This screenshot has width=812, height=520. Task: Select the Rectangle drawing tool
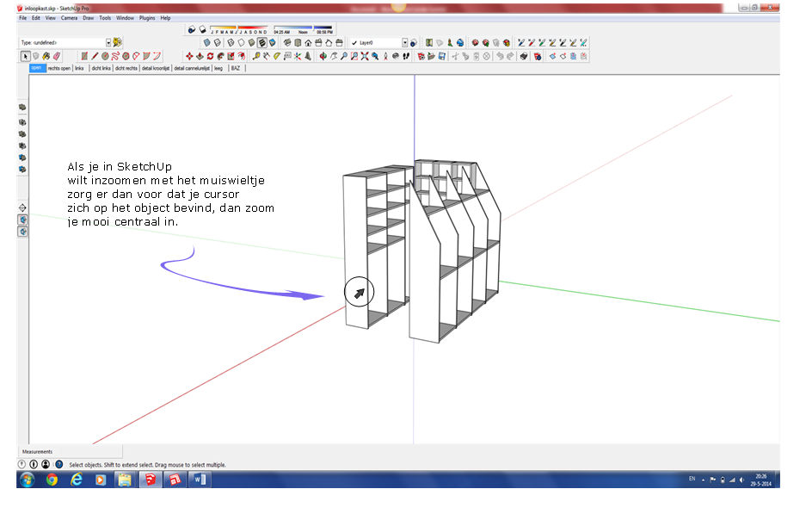tap(84, 56)
